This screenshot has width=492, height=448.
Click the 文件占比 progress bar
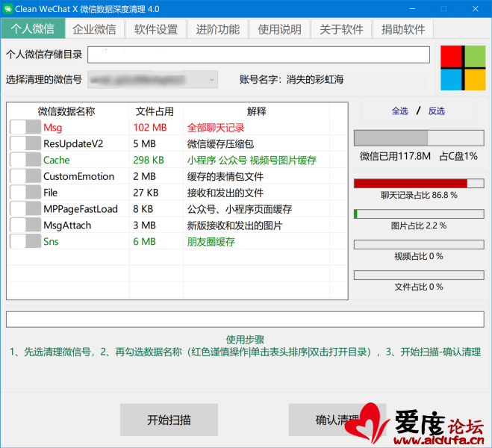[419, 275]
